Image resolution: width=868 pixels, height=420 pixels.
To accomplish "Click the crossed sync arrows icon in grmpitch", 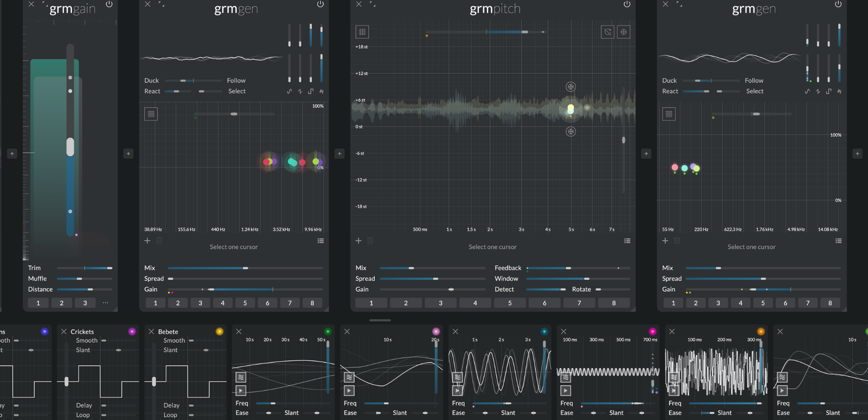I will 608,32.
